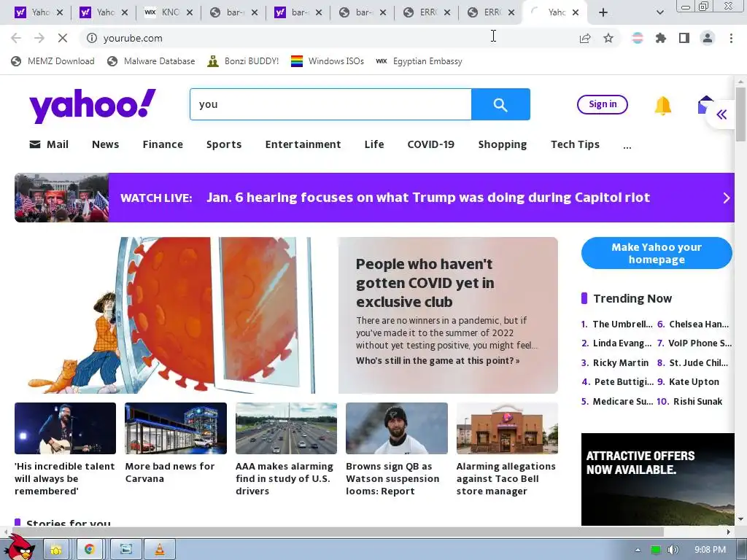This screenshot has width=747, height=560.
Task: Expand the tab search dropdown arrow
Action: (x=659, y=12)
